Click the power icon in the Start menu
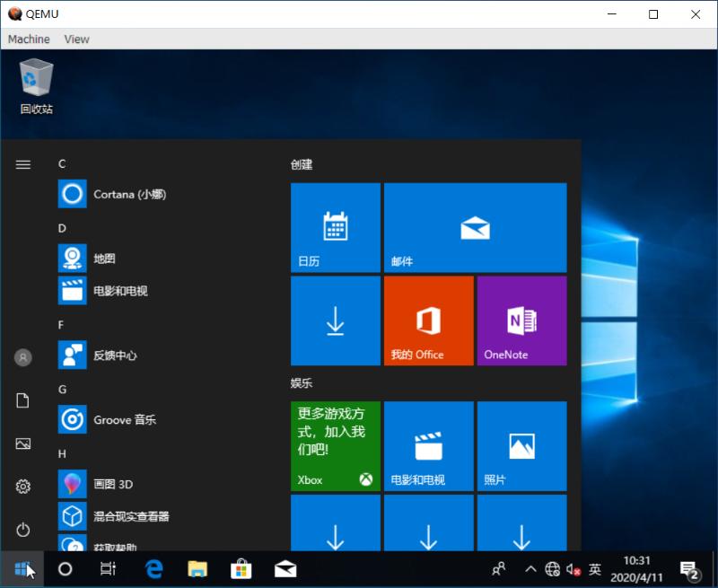718x588 pixels. coord(22,528)
